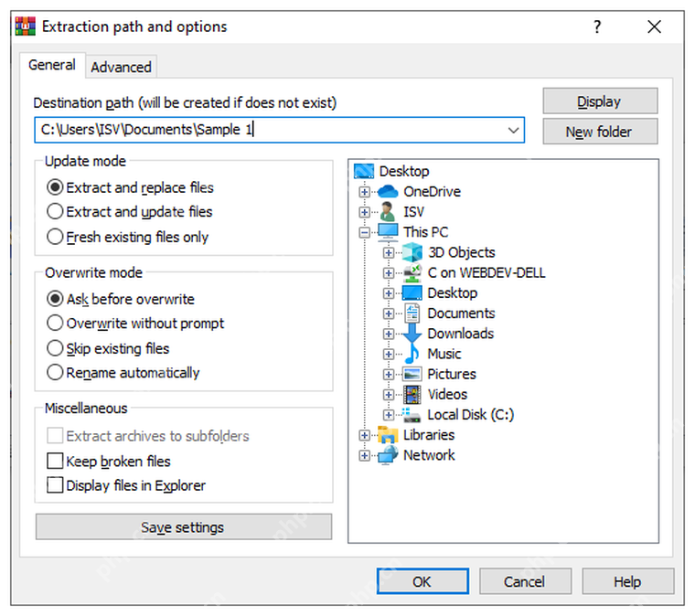The height and width of the screenshot is (616, 695).
Task: Expand the Desktop node under This PC
Action: point(389,293)
